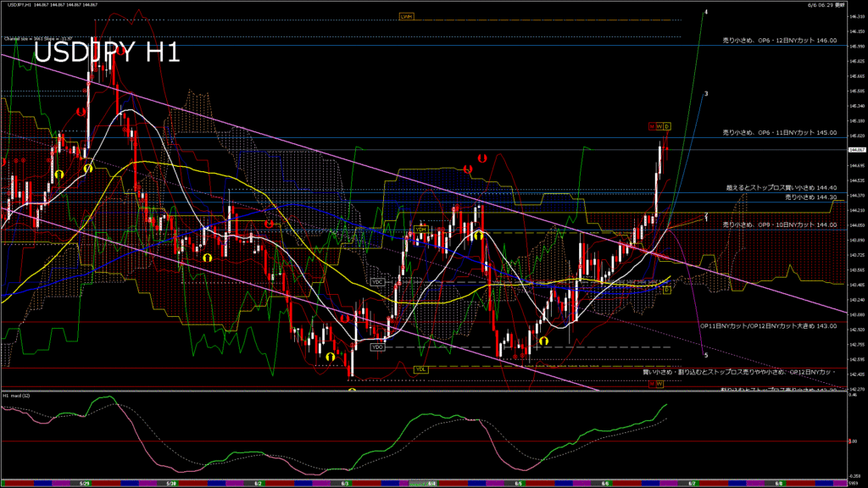868x488 pixels.
Task: Click the current price tag 144.867
Action: [856, 150]
